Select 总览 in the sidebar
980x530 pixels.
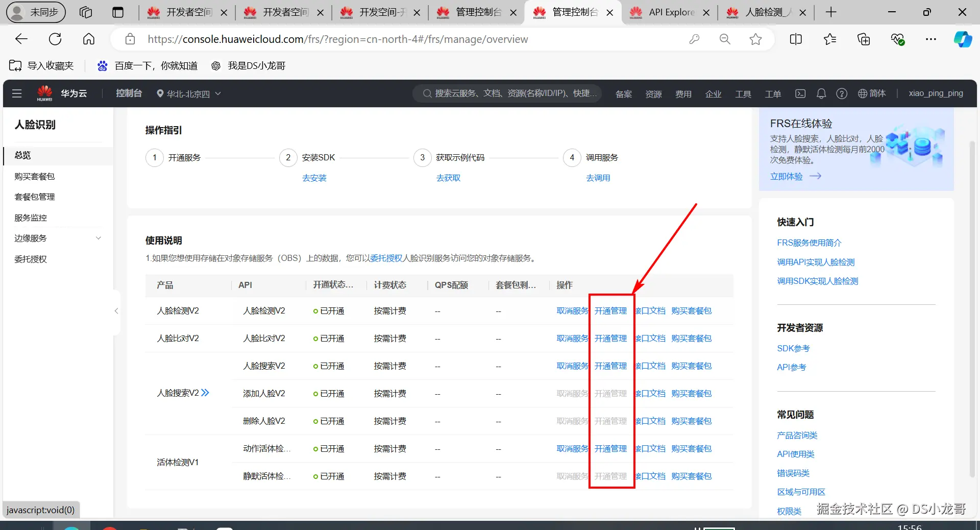58,156
